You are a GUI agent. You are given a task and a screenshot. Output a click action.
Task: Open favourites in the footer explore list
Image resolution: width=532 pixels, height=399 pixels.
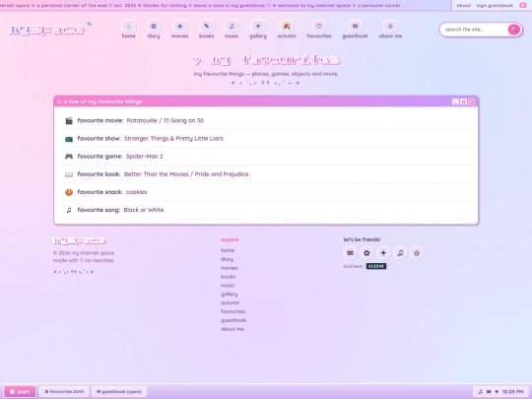(x=233, y=311)
